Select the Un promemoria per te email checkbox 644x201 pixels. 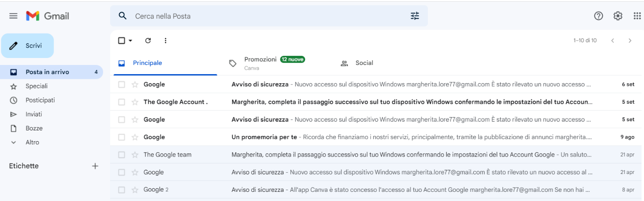122,137
